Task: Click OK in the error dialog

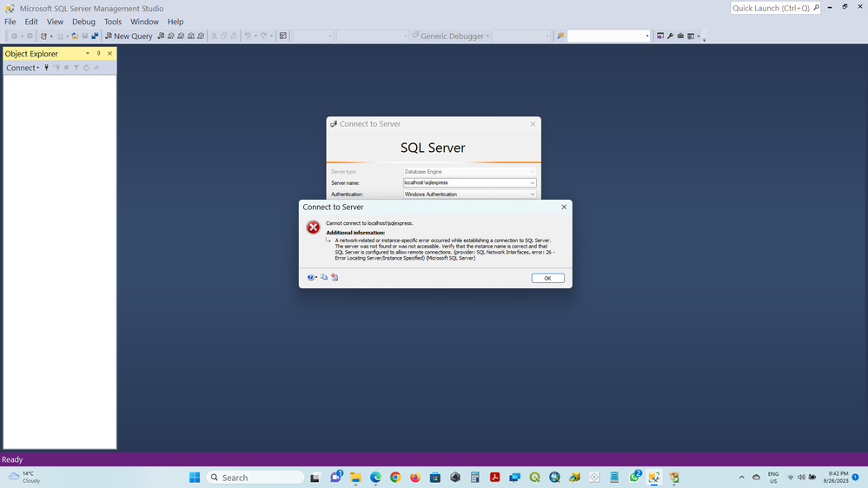Action: point(547,279)
